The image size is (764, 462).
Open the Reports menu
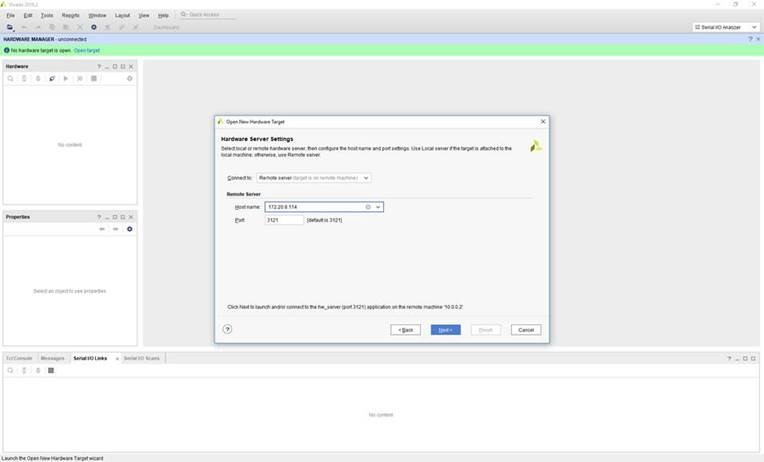71,15
